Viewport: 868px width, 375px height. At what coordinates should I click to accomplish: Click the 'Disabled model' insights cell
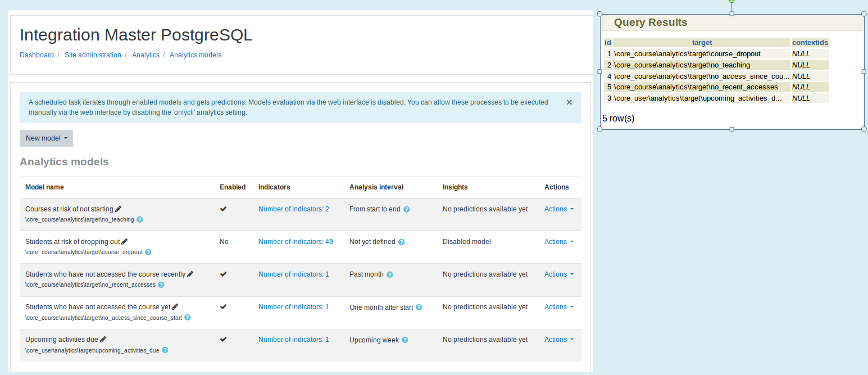click(x=467, y=242)
